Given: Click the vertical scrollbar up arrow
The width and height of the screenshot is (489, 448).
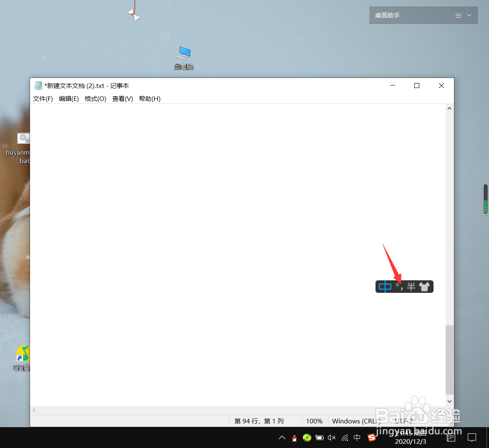Looking at the screenshot, I should (449, 108).
